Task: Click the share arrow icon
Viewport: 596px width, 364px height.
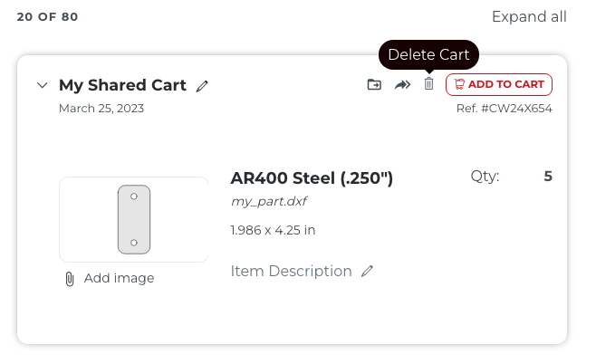Action: [402, 84]
